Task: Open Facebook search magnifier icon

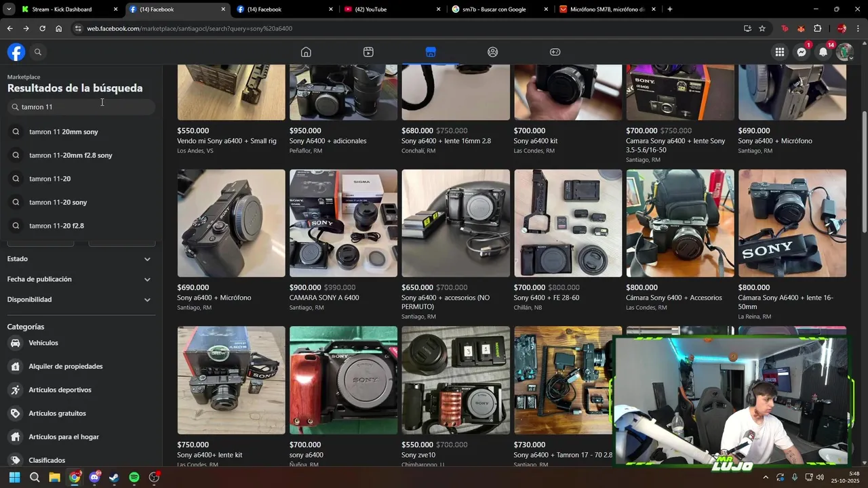Action: (x=38, y=52)
